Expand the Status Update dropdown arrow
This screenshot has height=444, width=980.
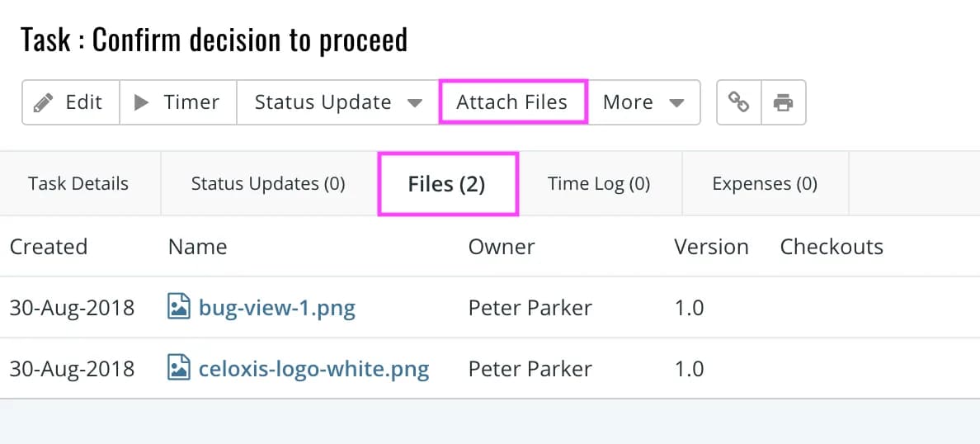pos(415,103)
